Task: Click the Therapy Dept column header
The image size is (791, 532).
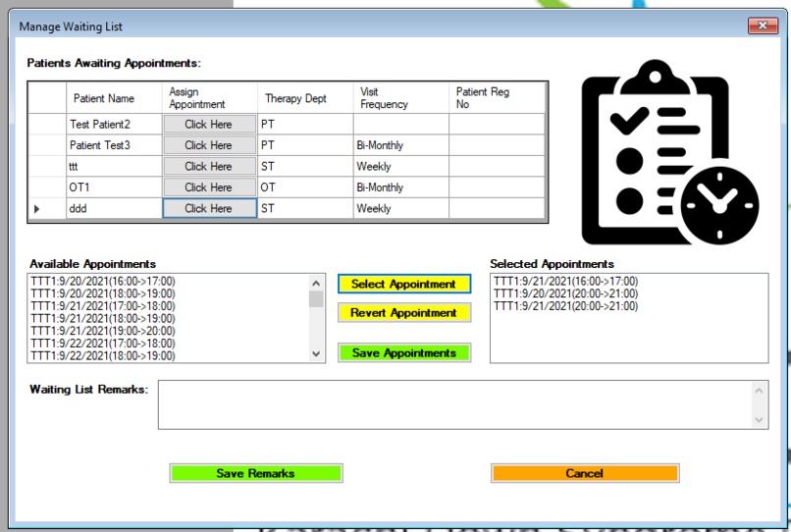Action: pyautogui.click(x=305, y=98)
